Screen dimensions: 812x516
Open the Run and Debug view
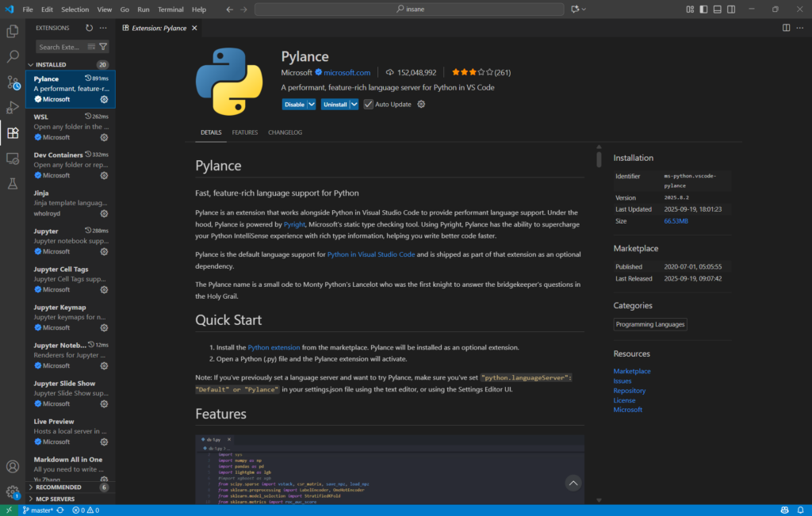tap(13, 108)
